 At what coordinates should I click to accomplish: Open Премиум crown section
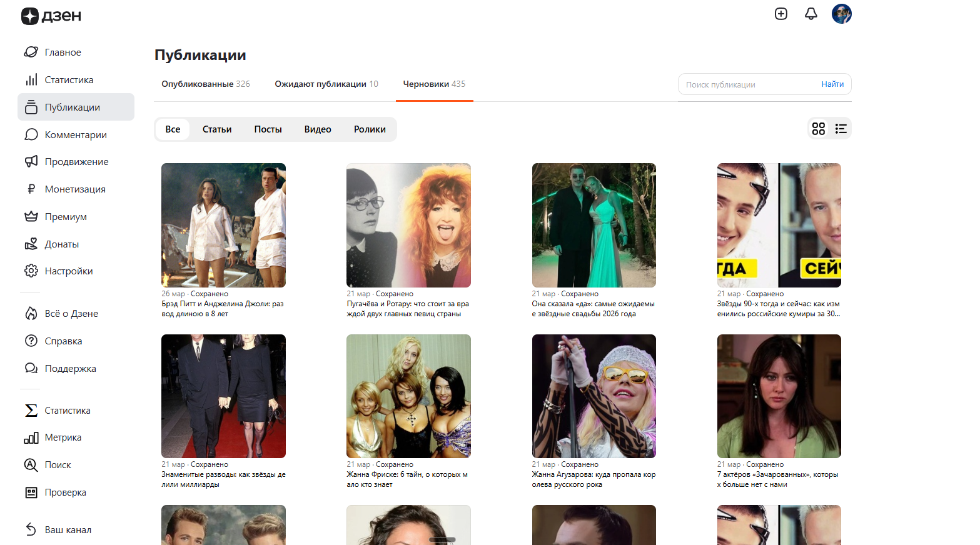[66, 217]
